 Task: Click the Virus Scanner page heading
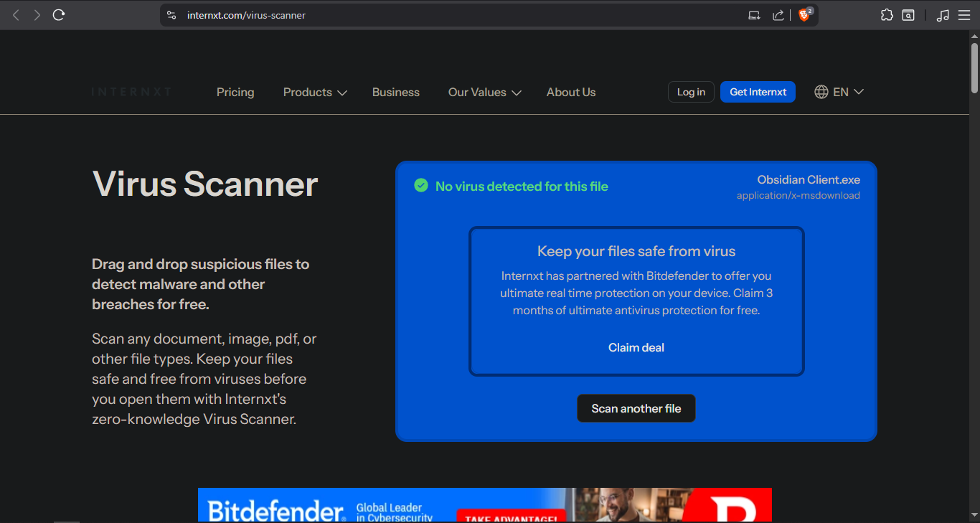point(205,184)
